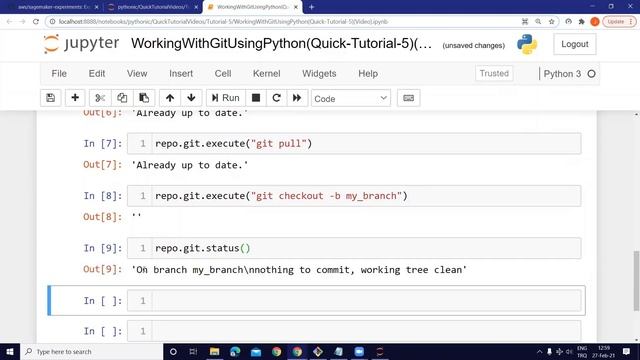640x360 pixels.
Task: Bookmark this page with the star icon
Action: (551, 22)
